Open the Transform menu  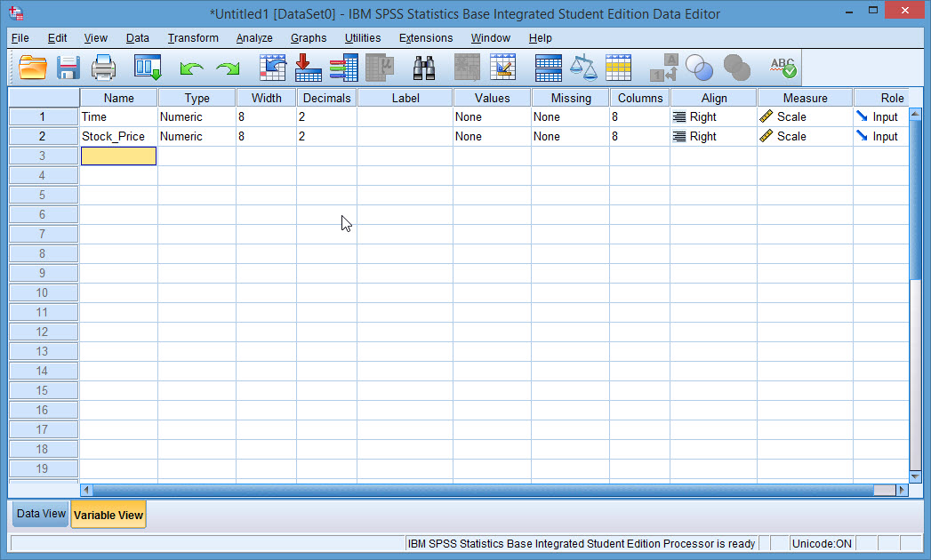(x=193, y=38)
